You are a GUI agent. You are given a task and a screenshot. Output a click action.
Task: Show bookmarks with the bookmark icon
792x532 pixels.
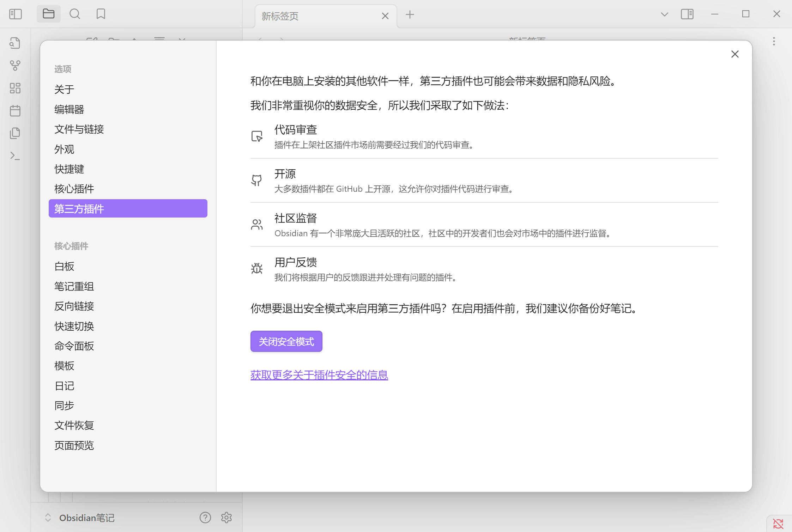101,14
